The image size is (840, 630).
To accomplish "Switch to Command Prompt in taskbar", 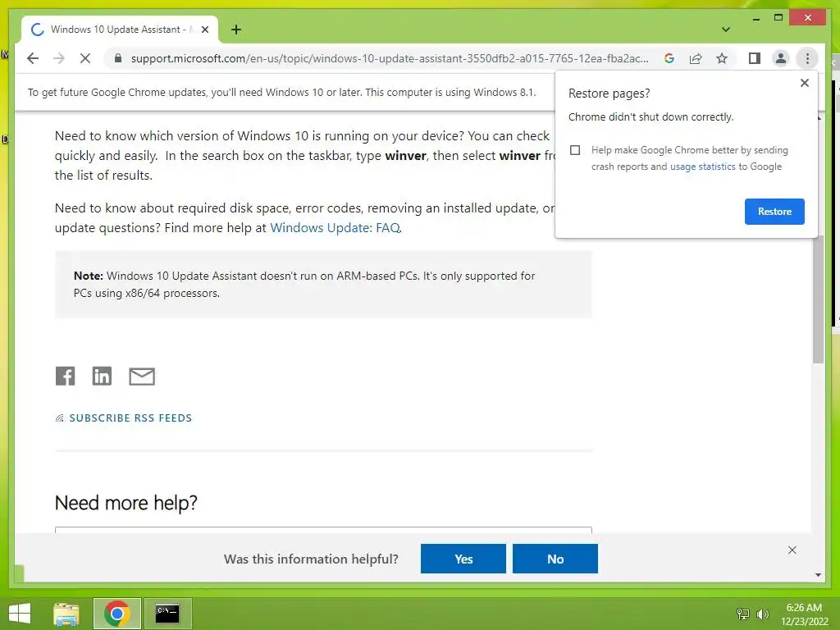I will pos(167,614).
